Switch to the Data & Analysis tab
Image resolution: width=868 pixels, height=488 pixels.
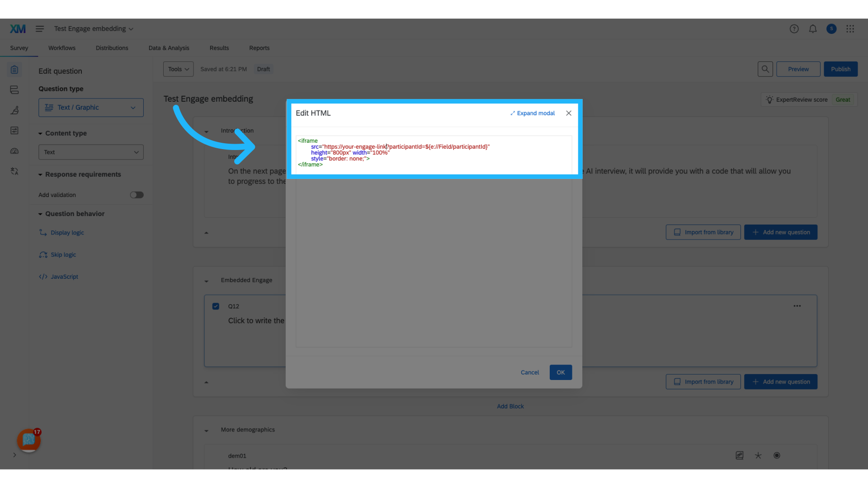169,48
